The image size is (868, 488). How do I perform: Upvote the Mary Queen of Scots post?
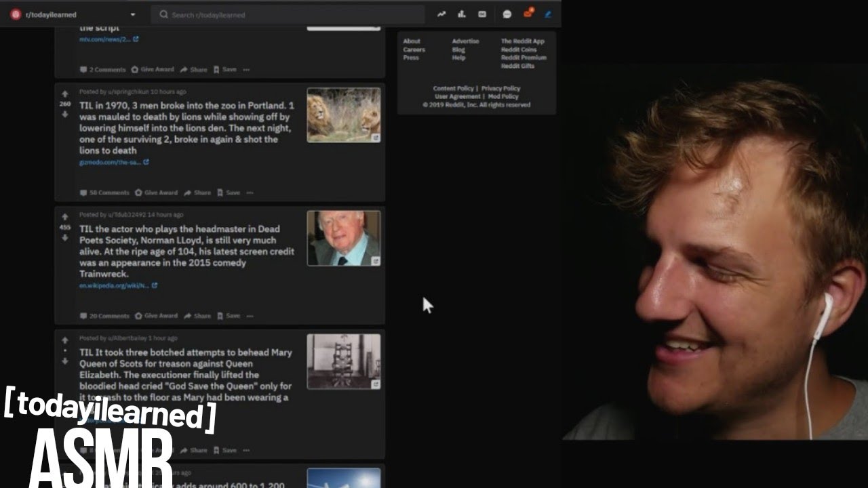65,341
